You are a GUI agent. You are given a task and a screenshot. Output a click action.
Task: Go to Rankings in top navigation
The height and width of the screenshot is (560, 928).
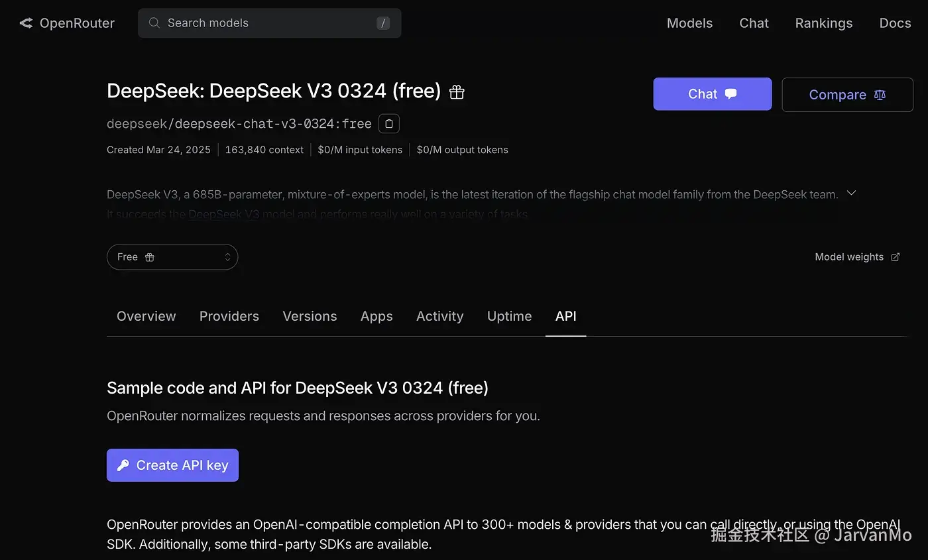(x=823, y=23)
